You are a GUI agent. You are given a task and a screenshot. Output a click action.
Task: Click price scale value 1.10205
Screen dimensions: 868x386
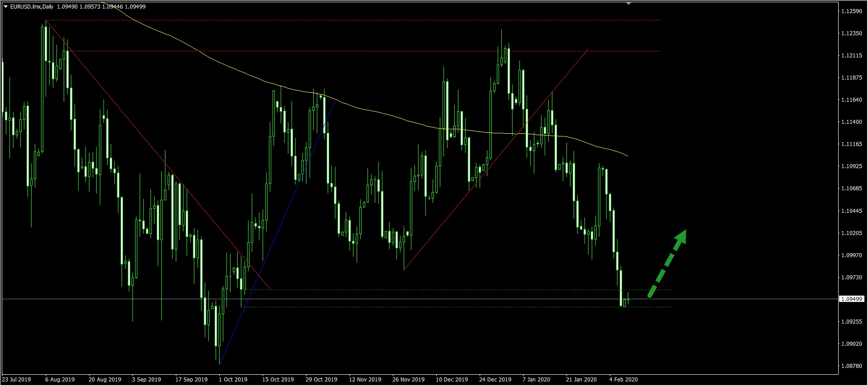pos(852,233)
